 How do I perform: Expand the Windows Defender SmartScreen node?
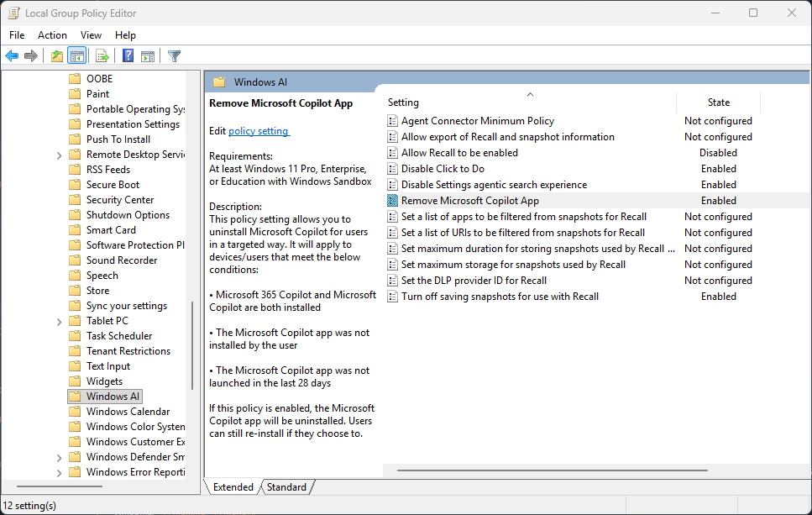[59, 458]
